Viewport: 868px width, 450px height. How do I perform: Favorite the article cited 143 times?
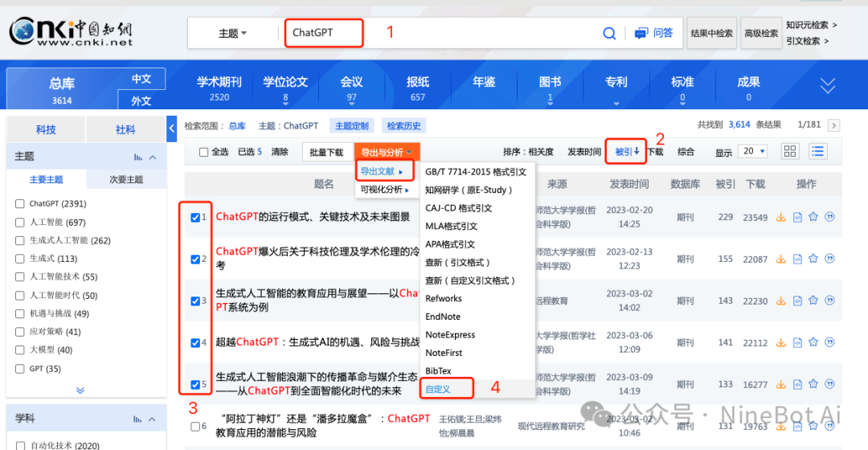(813, 301)
